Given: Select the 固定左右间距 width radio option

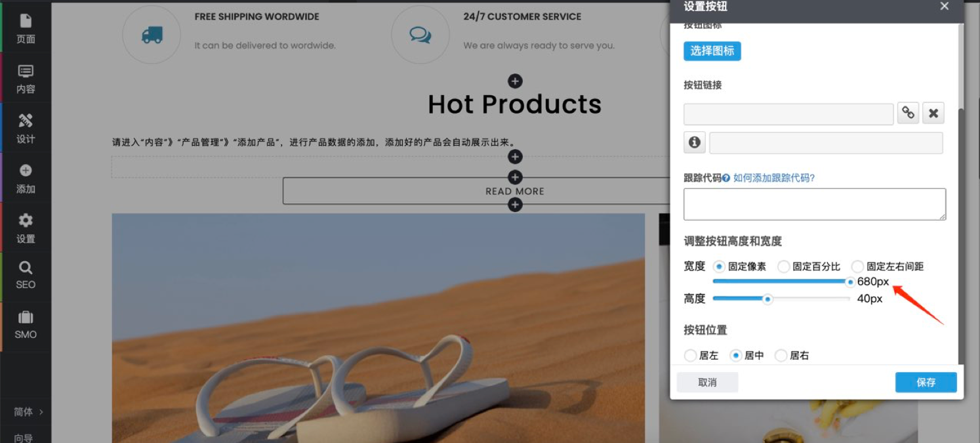Looking at the screenshot, I should pyautogui.click(x=857, y=266).
